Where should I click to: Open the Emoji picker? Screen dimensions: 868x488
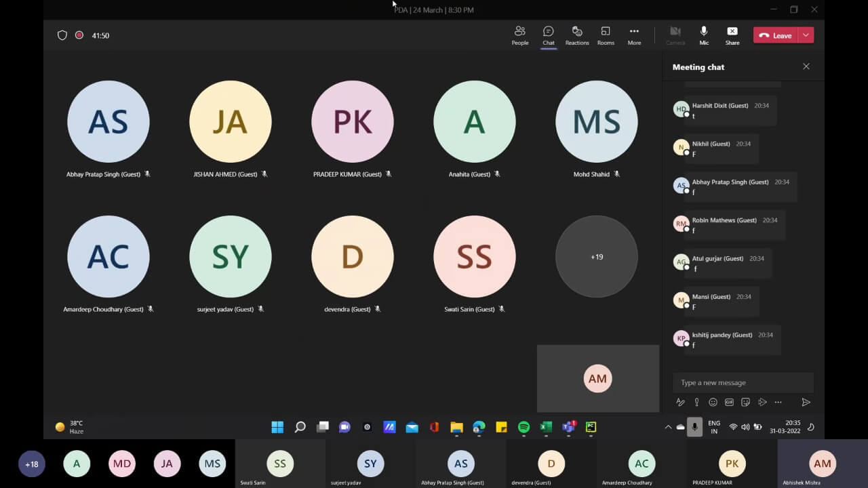pyautogui.click(x=713, y=402)
